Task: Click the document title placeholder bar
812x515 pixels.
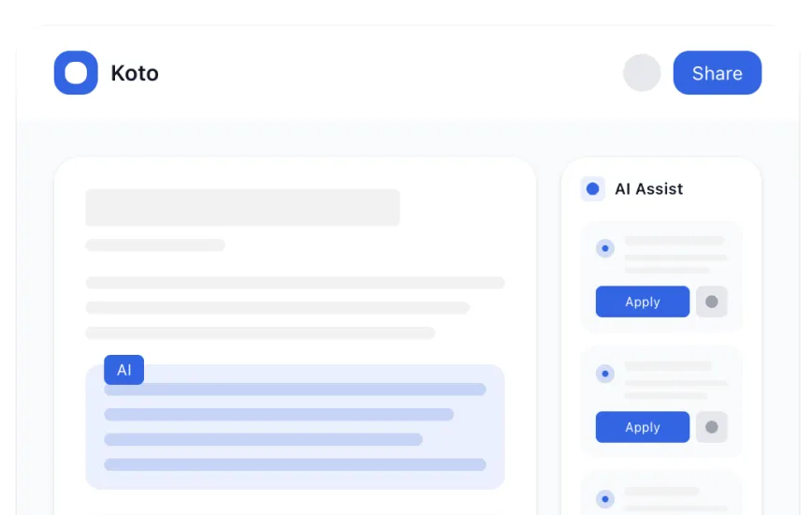Action: pyautogui.click(x=242, y=208)
